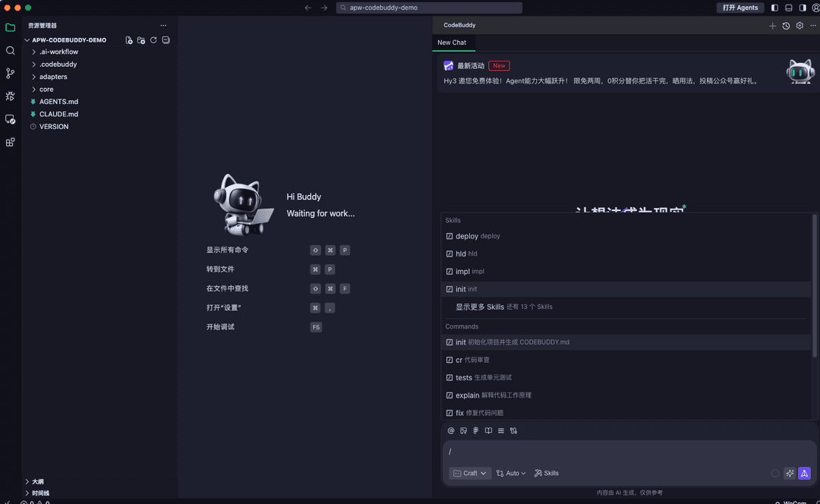820x504 pixels.
Task: Open the Craft mode dropdown
Action: 470,473
